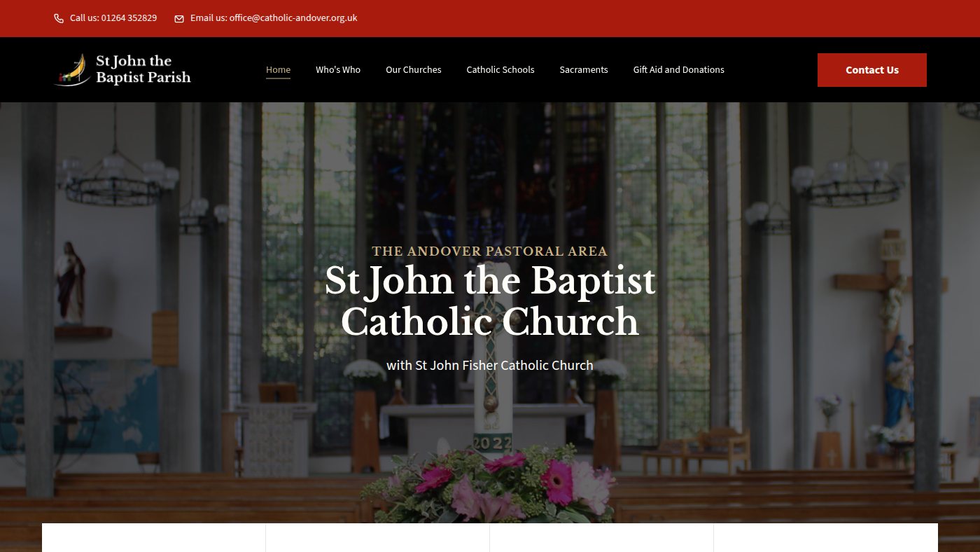Click the St John the Baptist Parish logo
This screenshot has width=980, height=552.
tap(122, 69)
